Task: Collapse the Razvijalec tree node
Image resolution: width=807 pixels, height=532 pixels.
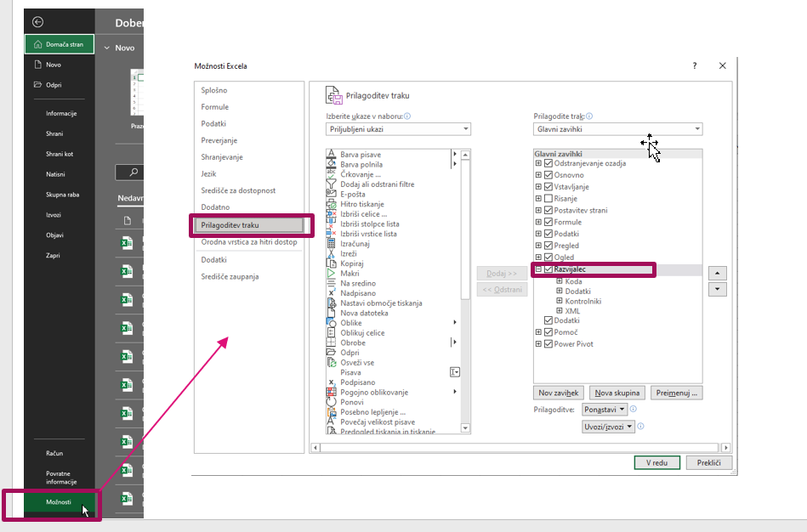Action: tap(538, 269)
